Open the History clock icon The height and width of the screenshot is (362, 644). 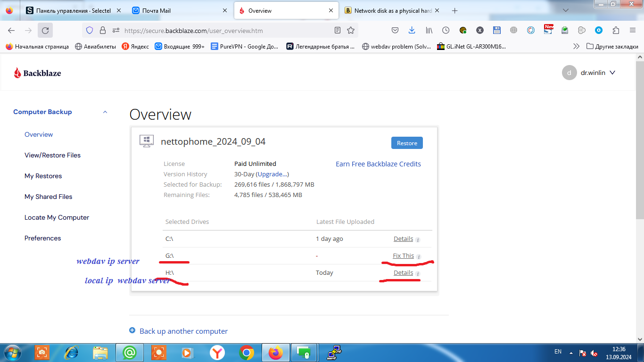click(446, 30)
